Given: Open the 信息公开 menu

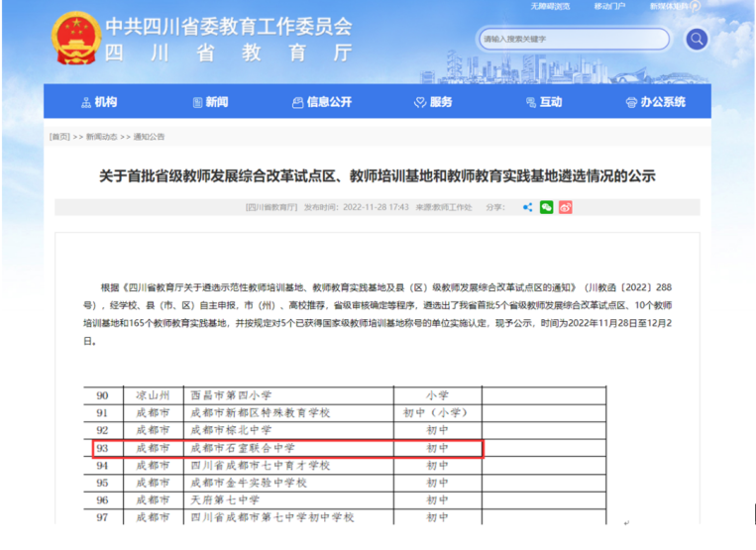Looking at the screenshot, I should pyautogui.click(x=322, y=102).
